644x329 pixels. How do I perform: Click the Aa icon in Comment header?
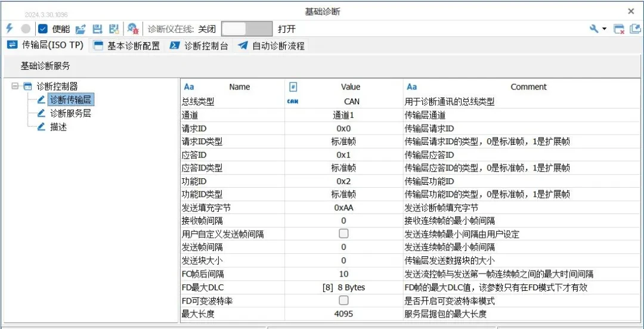point(412,86)
